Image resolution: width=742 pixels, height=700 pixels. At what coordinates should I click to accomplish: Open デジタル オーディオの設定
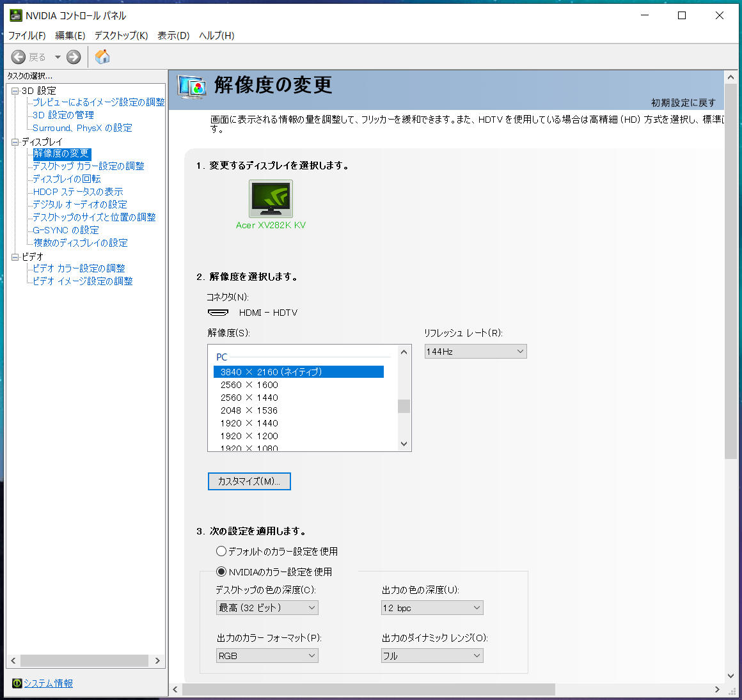click(79, 205)
